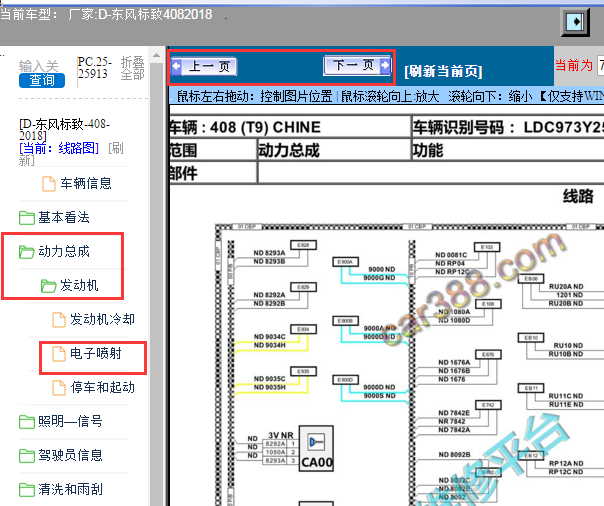Expand the 基本看法 folder
Screen dimensions: 604x506
64,218
